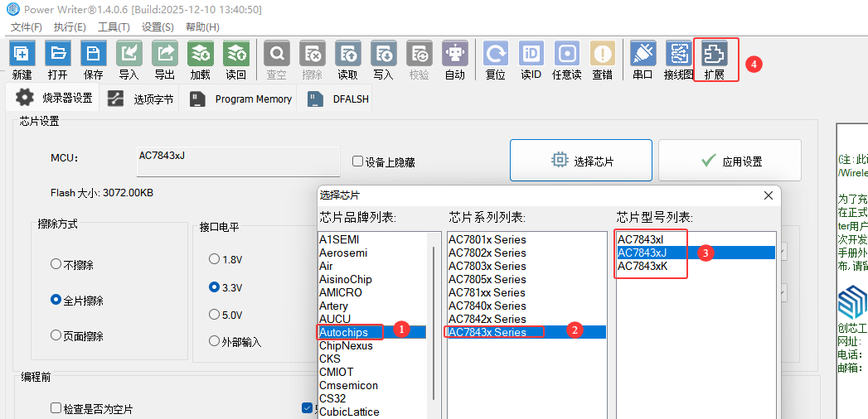Tick the 检查是否为空片 checkbox
The height and width of the screenshot is (419, 868).
[x=56, y=408]
